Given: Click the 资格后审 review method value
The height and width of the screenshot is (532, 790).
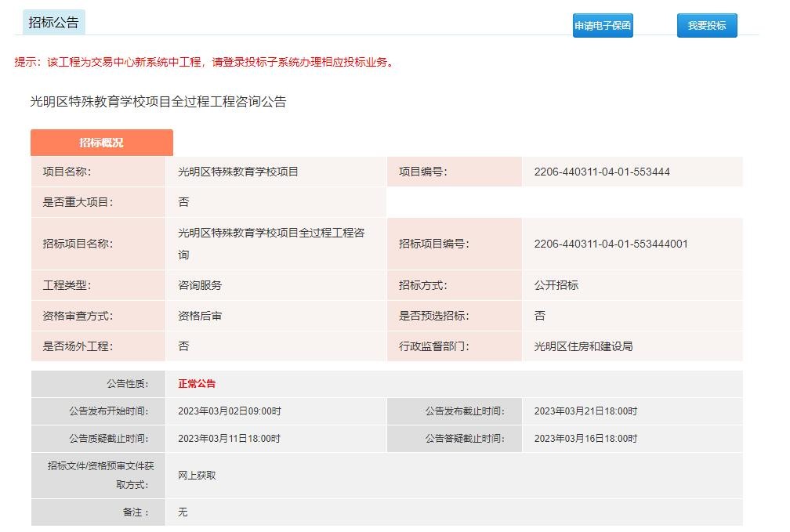Looking at the screenshot, I should point(200,316).
